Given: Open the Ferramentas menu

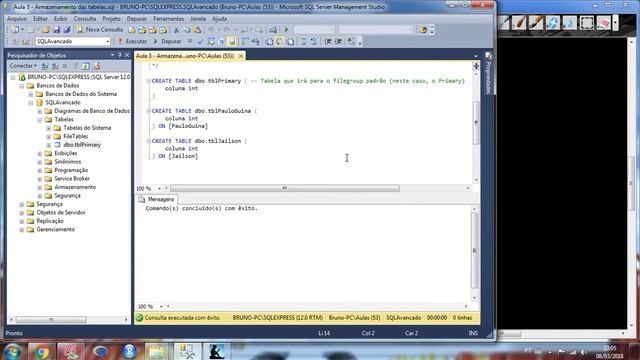Looking at the screenshot, I should coord(169,19).
